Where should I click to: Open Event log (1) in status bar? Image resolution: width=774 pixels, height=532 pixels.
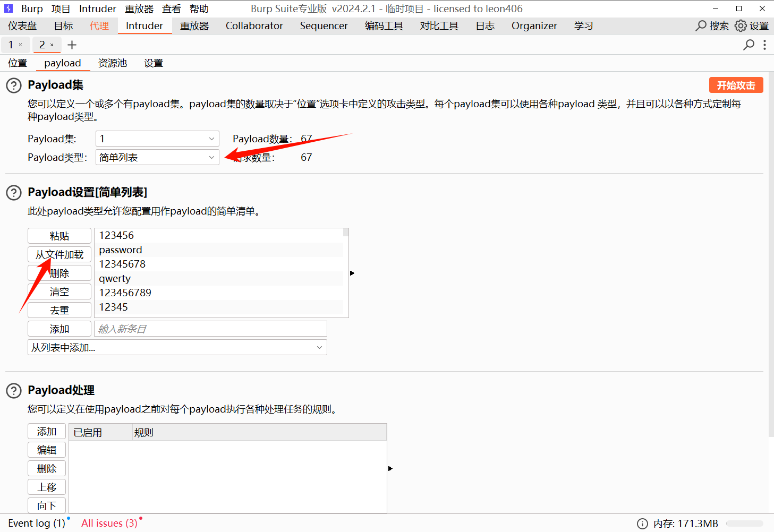click(37, 523)
